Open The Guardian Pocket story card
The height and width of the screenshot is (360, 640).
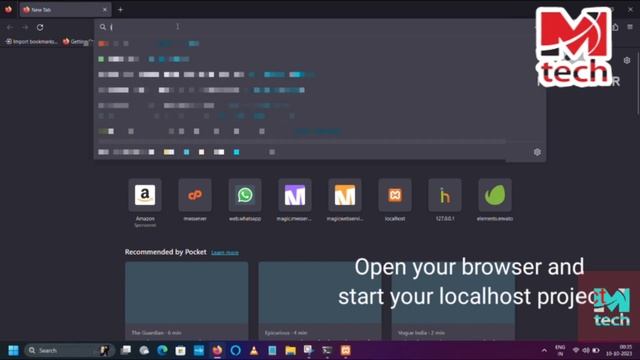pyautogui.click(x=187, y=301)
